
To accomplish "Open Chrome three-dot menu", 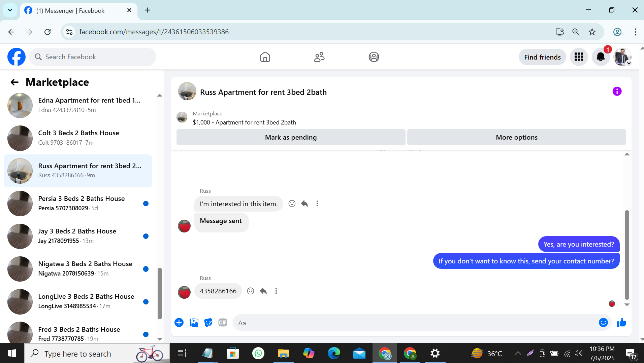I will coord(635,32).
